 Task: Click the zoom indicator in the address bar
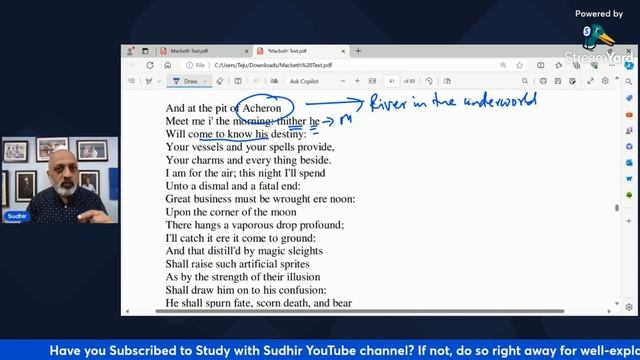click(x=503, y=65)
